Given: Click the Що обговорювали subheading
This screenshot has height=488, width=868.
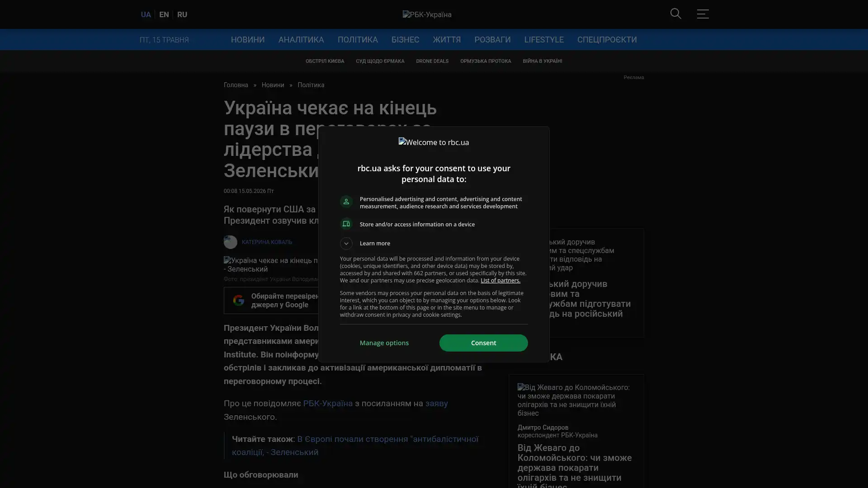Looking at the screenshot, I should point(261,475).
